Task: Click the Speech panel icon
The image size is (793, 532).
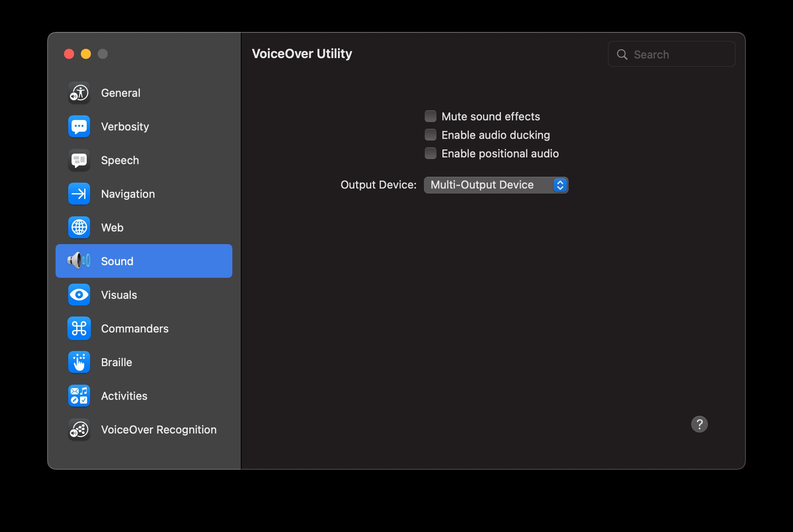Action: 79,160
